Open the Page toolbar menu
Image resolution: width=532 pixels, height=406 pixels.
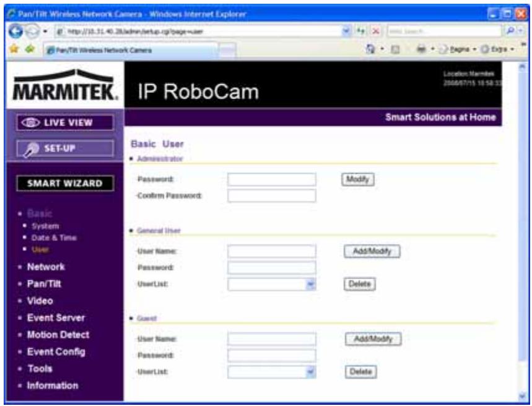(x=456, y=50)
